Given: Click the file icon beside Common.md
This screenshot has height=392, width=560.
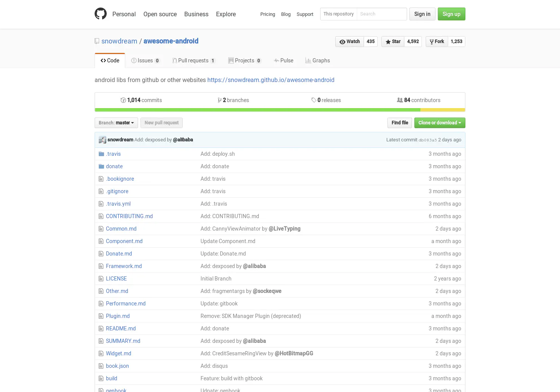Looking at the screenshot, I should coord(101,229).
